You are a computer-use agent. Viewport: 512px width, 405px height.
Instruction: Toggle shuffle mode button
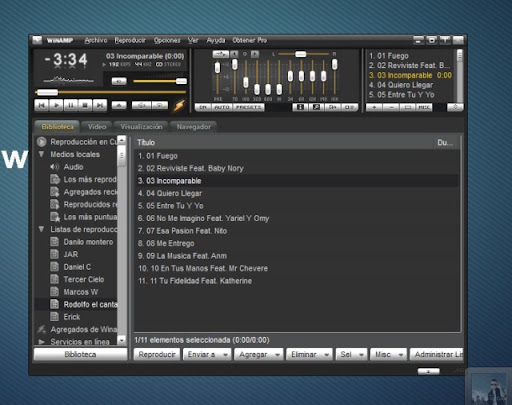coord(142,105)
